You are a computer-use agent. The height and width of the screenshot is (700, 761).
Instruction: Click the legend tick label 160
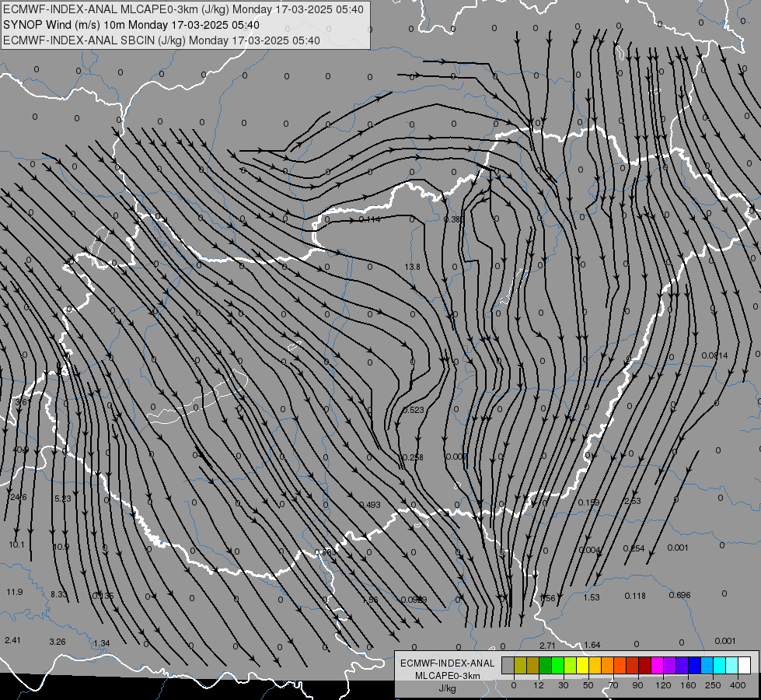[x=688, y=685]
